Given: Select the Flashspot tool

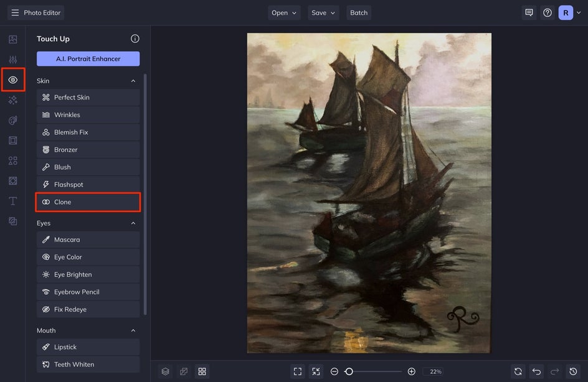Looking at the screenshot, I should pyautogui.click(x=88, y=185).
